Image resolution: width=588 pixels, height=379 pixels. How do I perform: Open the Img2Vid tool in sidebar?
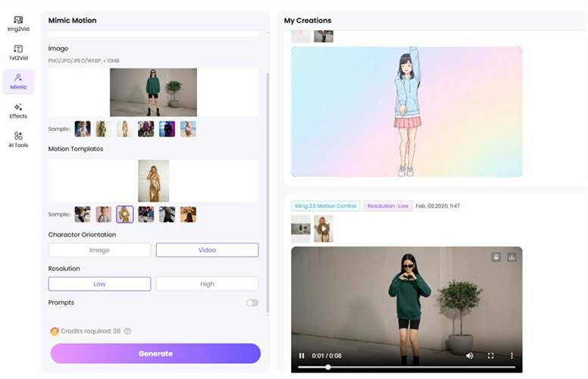(x=18, y=23)
